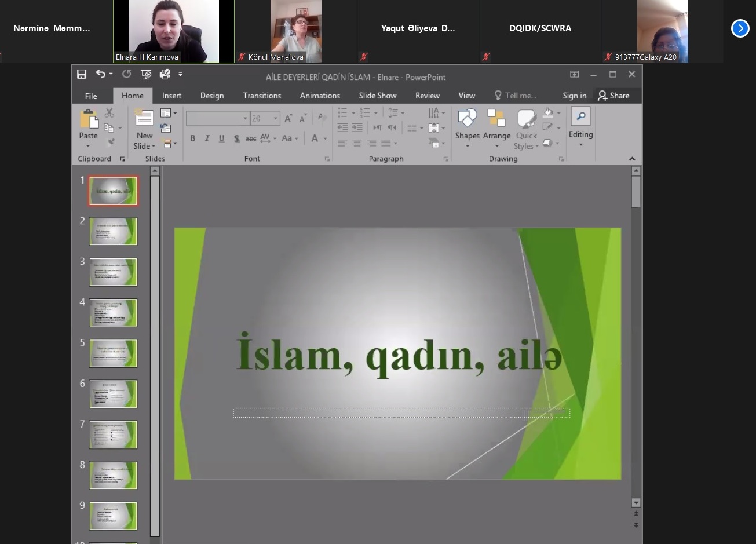Click the Cut scissors icon

click(109, 113)
